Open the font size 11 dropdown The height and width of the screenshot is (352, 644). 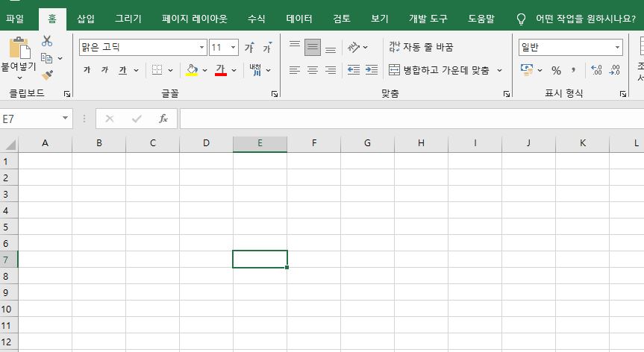[x=233, y=47]
